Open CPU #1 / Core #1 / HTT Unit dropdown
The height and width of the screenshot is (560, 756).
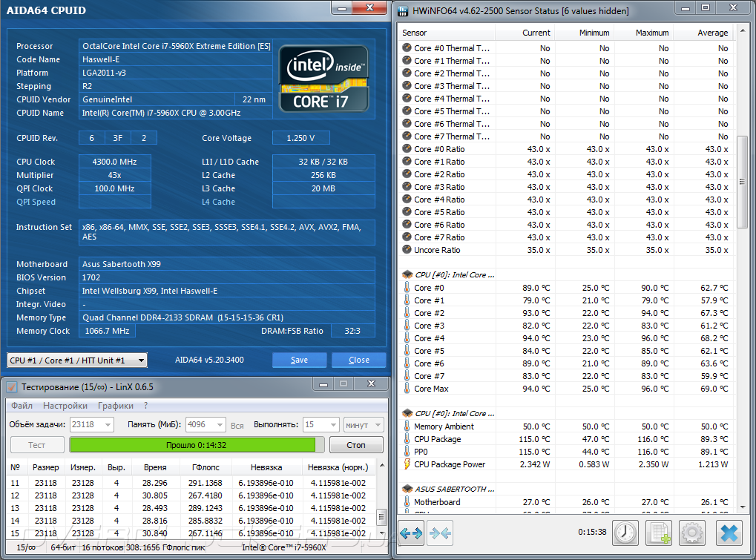(77, 360)
